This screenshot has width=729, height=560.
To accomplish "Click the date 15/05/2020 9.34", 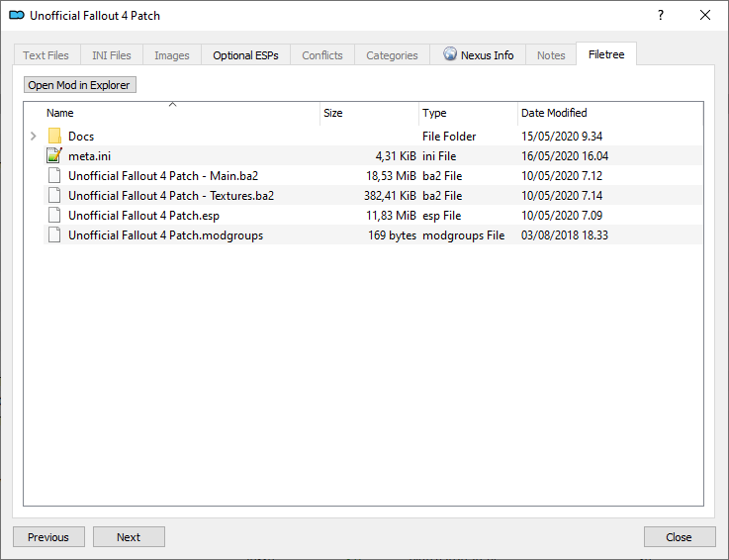I will point(562,137).
